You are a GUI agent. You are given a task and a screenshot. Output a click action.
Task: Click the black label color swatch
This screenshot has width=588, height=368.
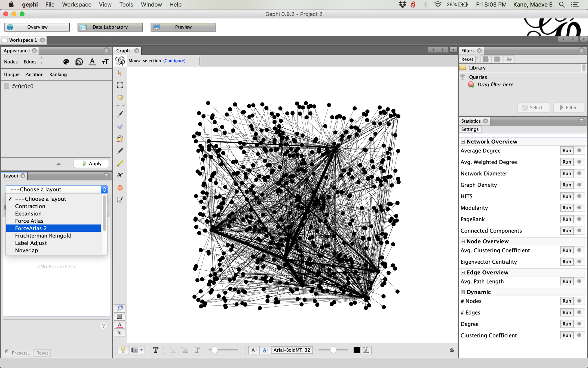tap(356, 350)
